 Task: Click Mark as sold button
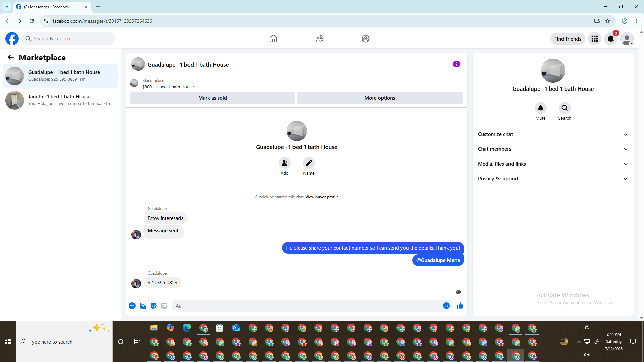click(x=212, y=98)
